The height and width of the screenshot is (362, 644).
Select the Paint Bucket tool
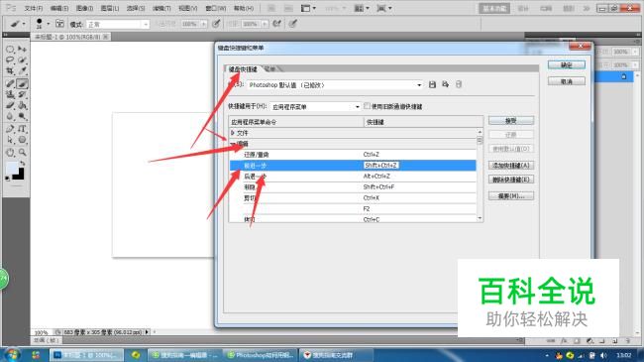(x=23, y=106)
